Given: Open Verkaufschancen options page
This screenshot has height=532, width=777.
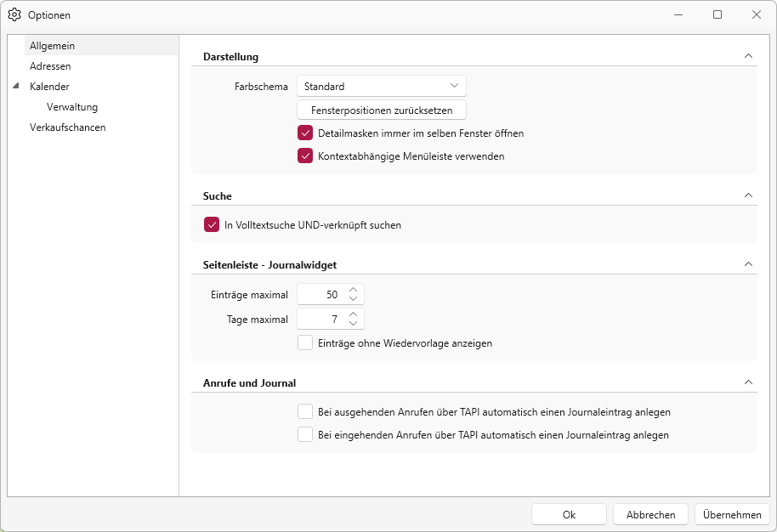Looking at the screenshot, I should click(67, 127).
